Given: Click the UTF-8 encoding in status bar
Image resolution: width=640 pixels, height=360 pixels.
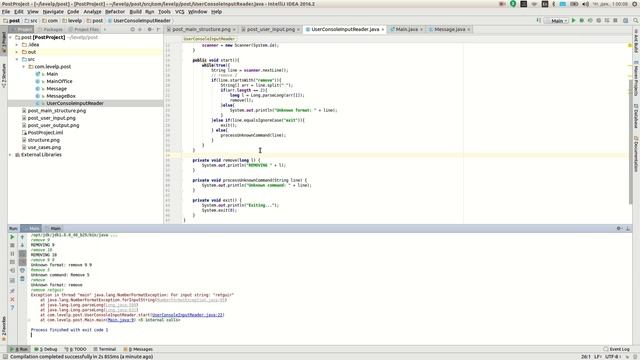Looking at the screenshot, I should click(612, 356).
